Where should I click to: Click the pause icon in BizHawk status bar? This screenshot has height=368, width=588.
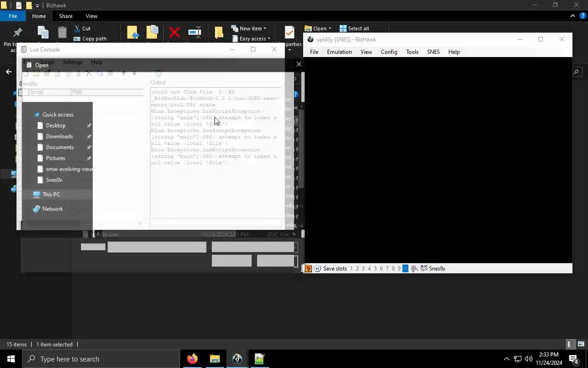pyautogui.click(x=317, y=269)
